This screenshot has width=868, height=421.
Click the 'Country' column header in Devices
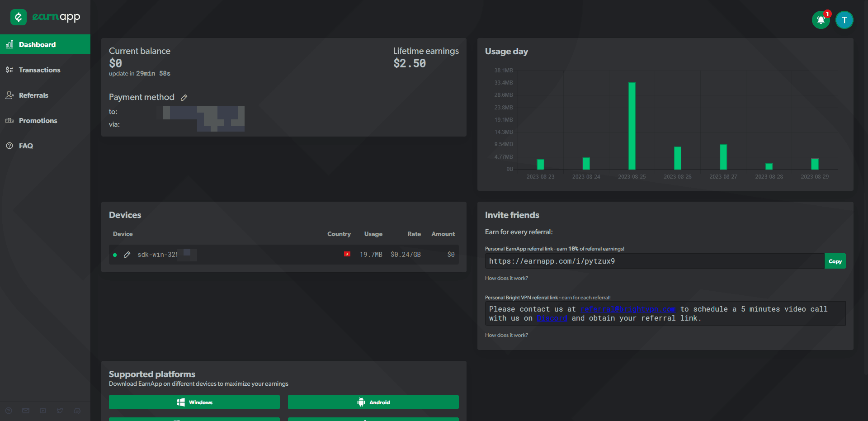(339, 234)
